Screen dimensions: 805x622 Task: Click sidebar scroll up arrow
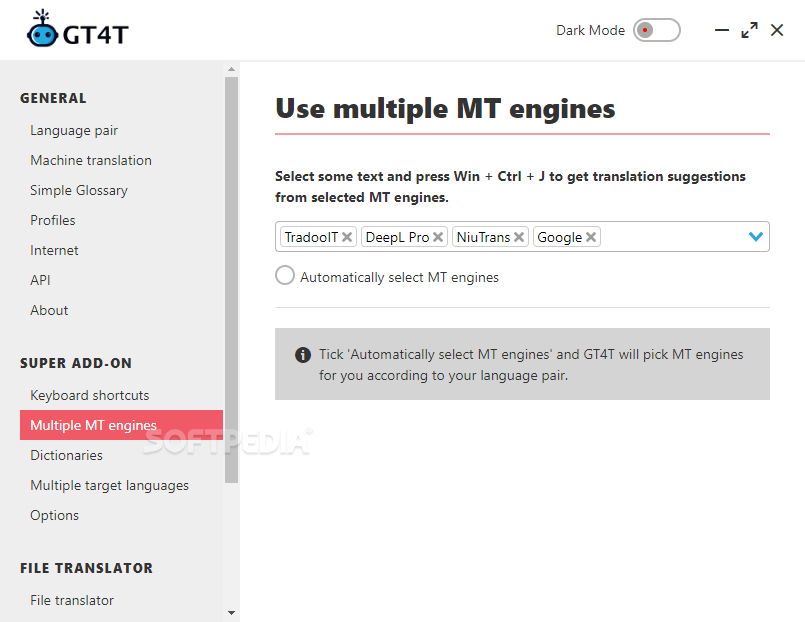coord(232,69)
